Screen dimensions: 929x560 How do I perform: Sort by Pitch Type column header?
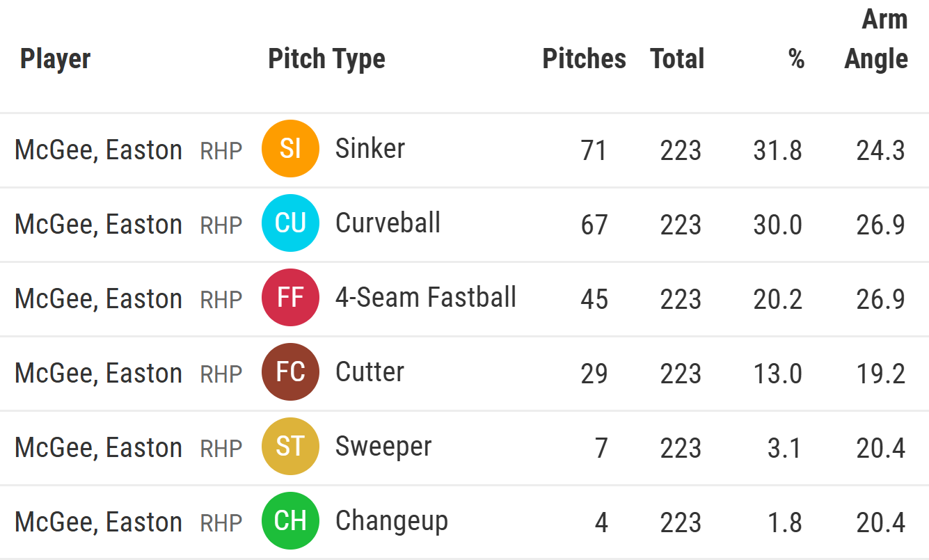coord(326,59)
